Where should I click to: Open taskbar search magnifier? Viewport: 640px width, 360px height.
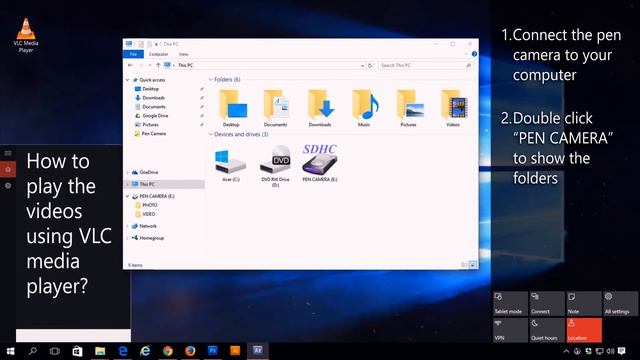click(33, 351)
